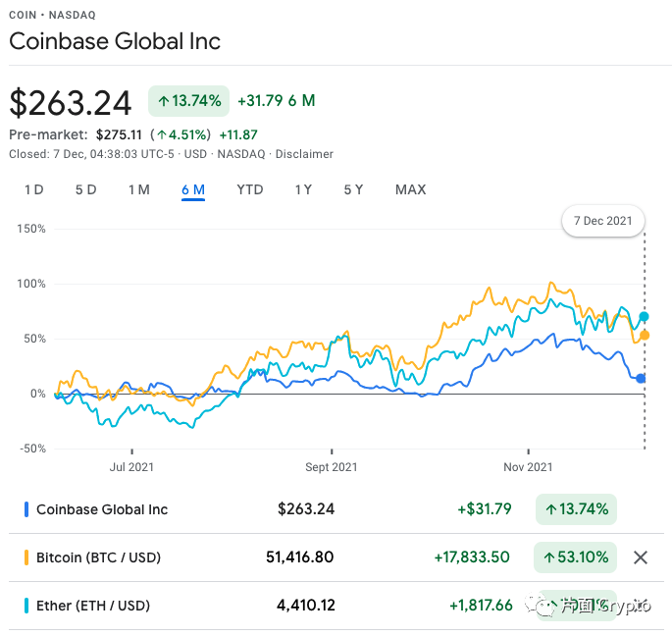The height and width of the screenshot is (636, 672).
Task: Remove Bitcoin comparison with X icon
Action: tap(641, 557)
